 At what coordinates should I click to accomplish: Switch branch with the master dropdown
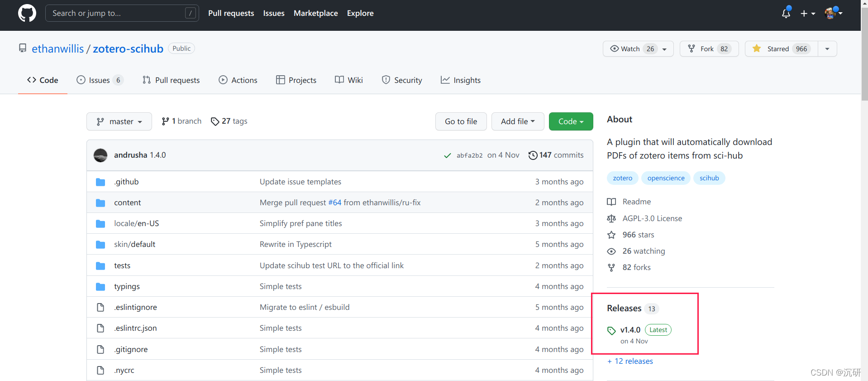(x=119, y=121)
